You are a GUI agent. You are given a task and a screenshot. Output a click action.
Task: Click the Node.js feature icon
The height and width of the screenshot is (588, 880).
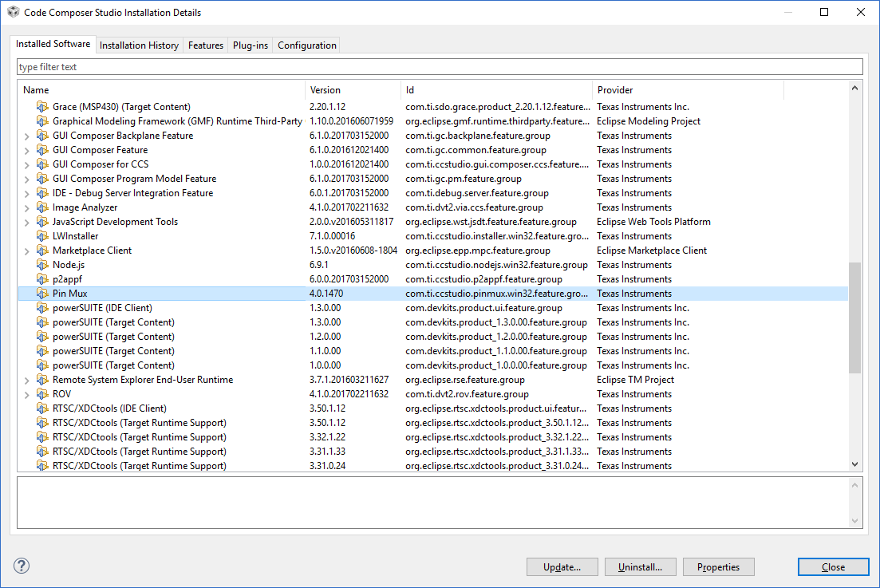42,265
